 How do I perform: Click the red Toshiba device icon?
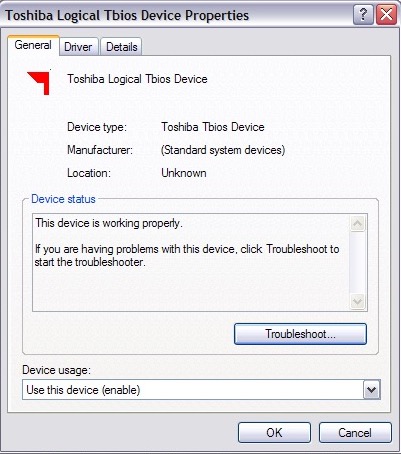click(x=39, y=83)
